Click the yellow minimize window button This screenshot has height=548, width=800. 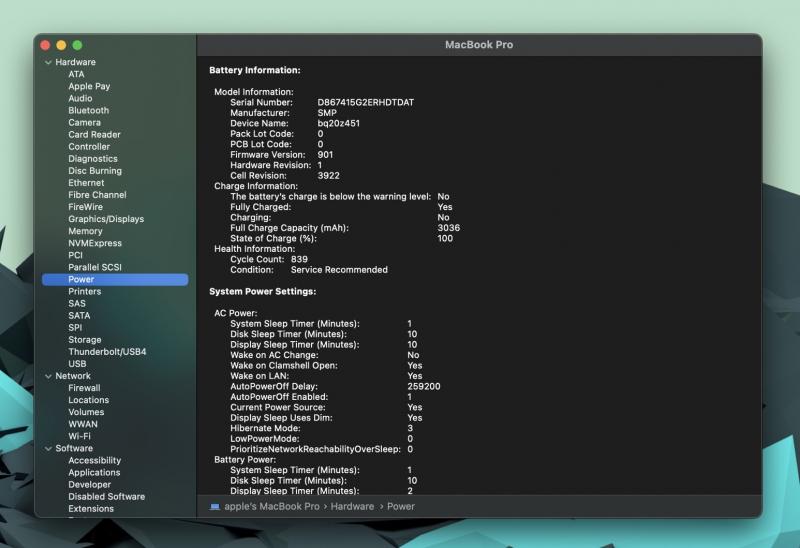tap(61, 45)
